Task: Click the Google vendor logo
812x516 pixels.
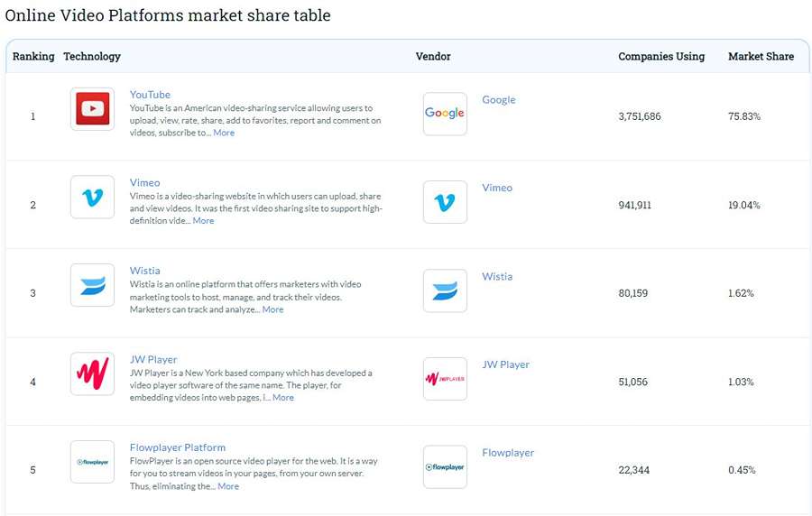Action: [x=445, y=114]
